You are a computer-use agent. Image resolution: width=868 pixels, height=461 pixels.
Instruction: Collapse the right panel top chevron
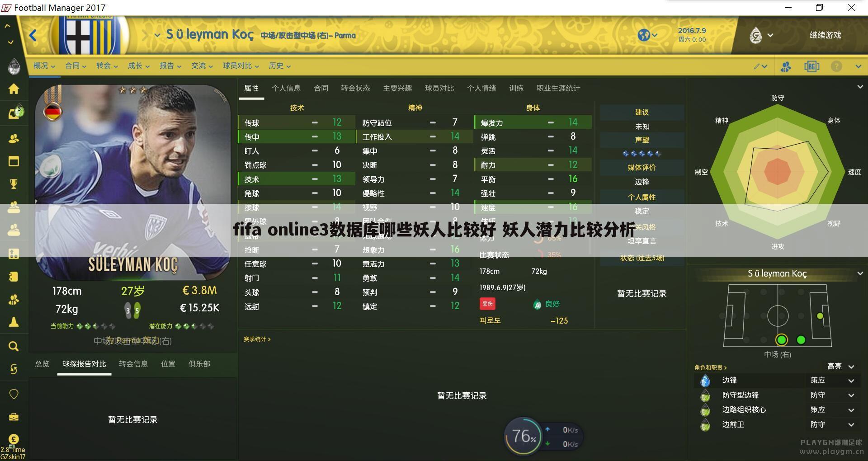coord(860,87)
